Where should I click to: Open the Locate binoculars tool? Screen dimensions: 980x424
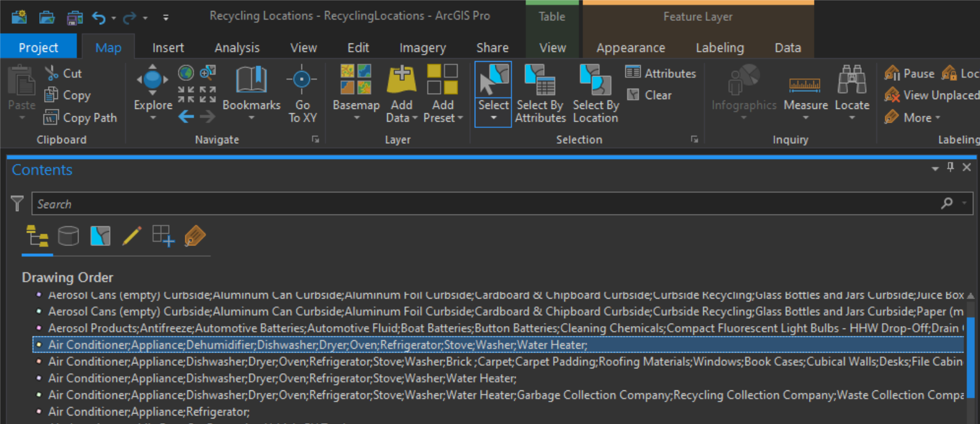point(852,93)
